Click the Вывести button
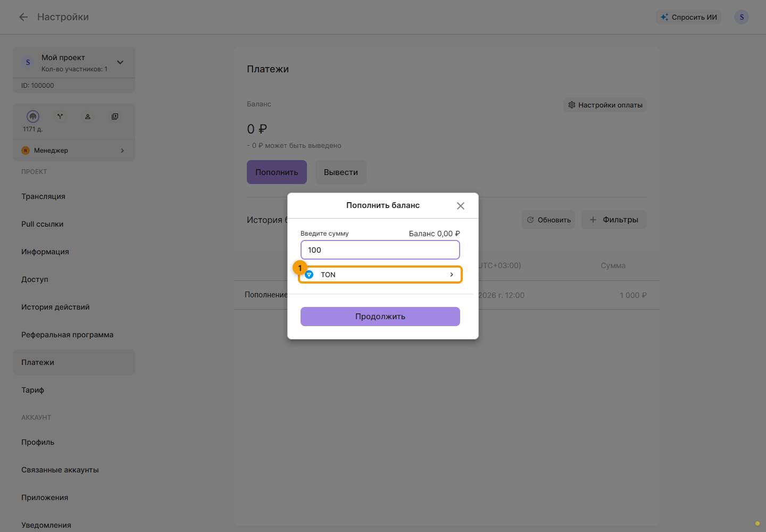 pyautogui.click(x=341, y=172)
